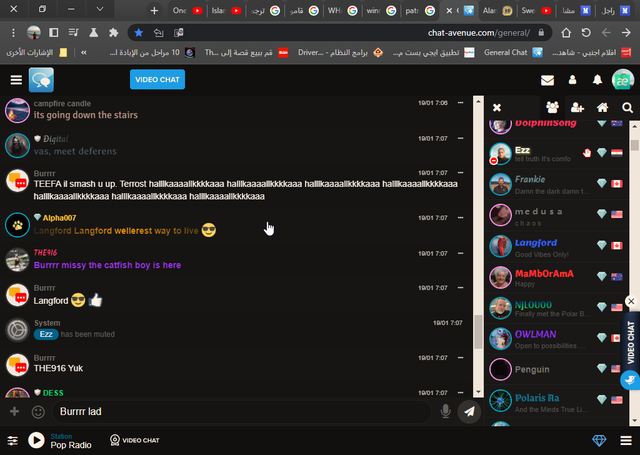Open browser side panel icon
640x455 pixels.
coord(53,33)
